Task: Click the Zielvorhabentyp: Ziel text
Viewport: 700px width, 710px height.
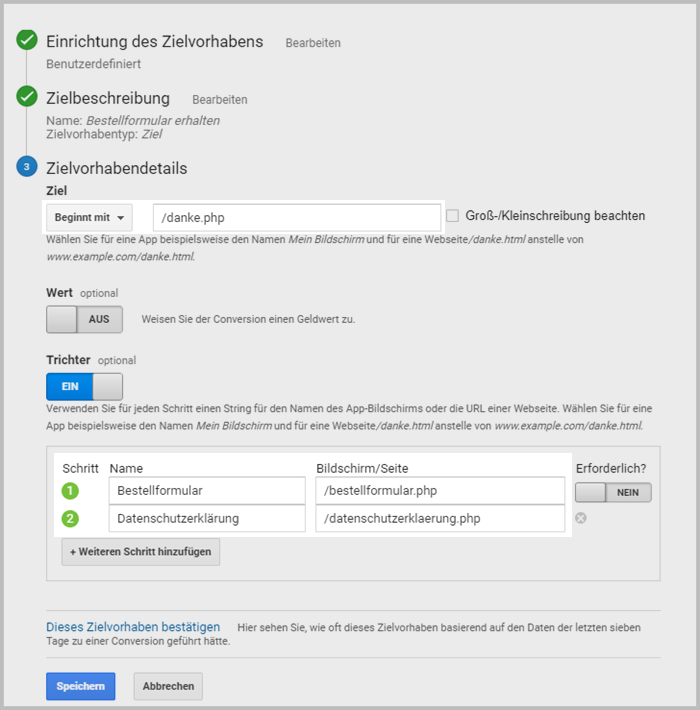Action: [104, 134]
